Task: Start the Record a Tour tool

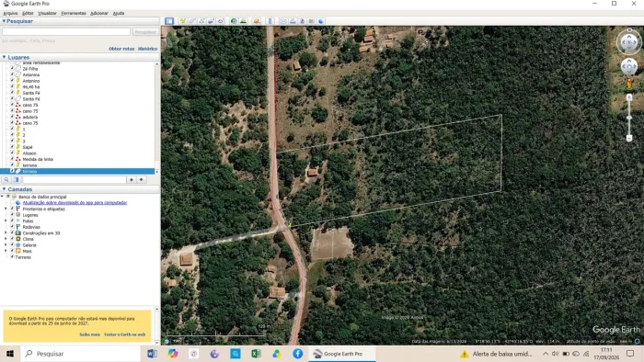Action: point(221,21)
